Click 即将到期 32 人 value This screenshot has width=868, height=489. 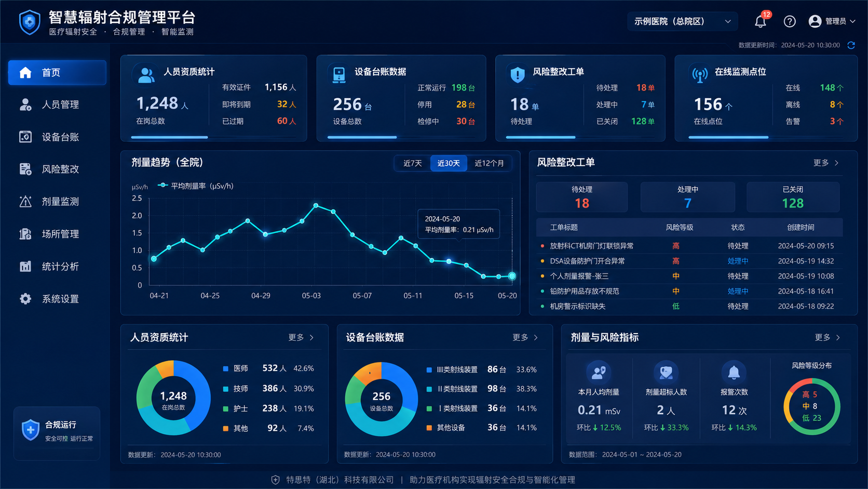coord(287,104)
